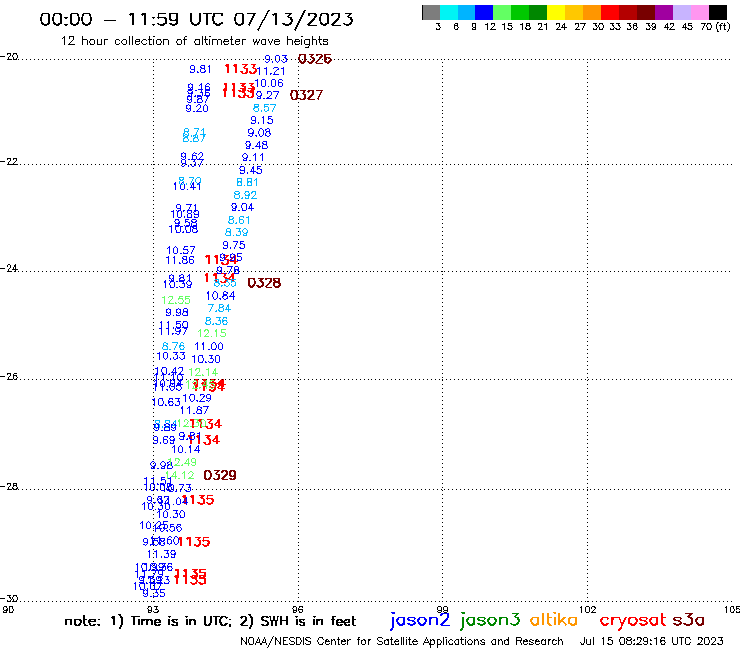This screenshot has height=650, width=740.
Task: Click the 'Jul 15 08:29:16 UTC 2023' timestamp
Action: point(651,641)
